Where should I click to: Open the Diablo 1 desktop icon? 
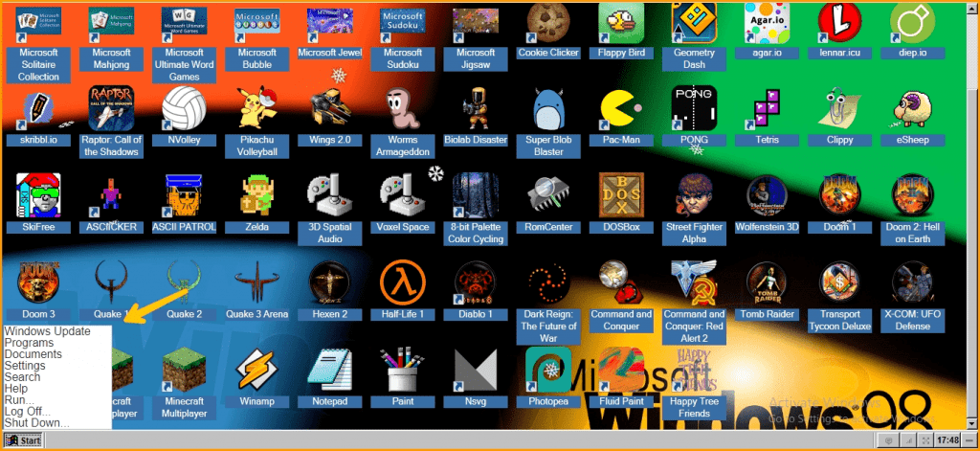476,282
